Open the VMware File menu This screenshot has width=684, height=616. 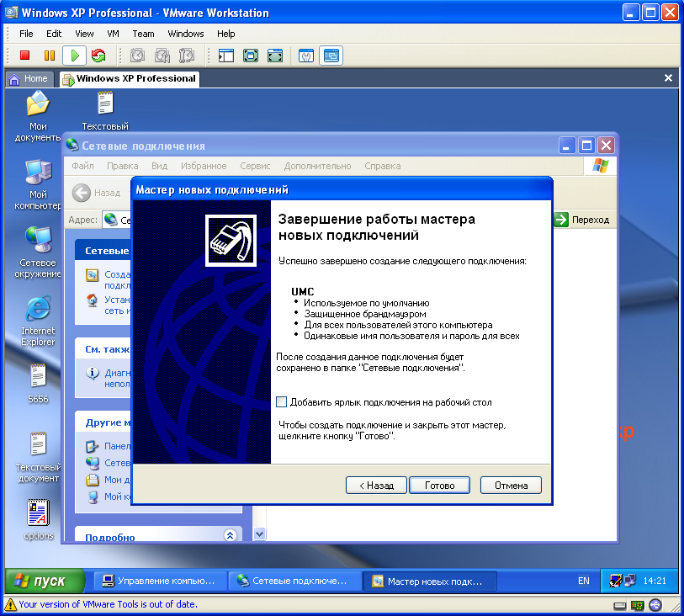(x=26, y=34)
